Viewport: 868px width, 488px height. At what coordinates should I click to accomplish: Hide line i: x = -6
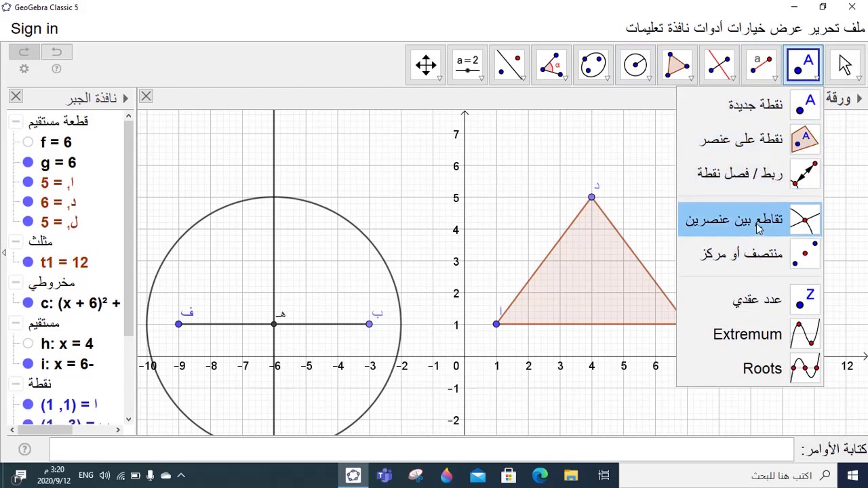(x=28, y=364)
